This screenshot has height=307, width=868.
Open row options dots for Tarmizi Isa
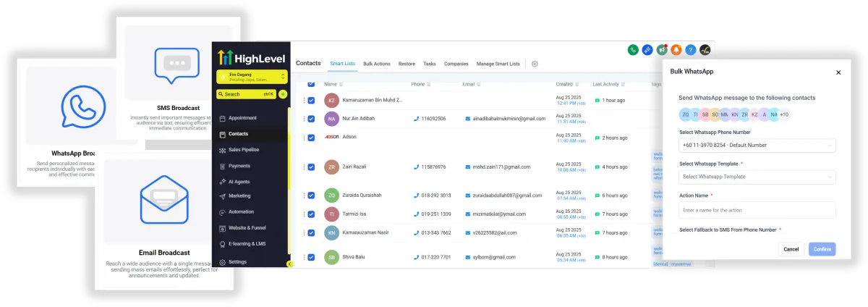304,214
